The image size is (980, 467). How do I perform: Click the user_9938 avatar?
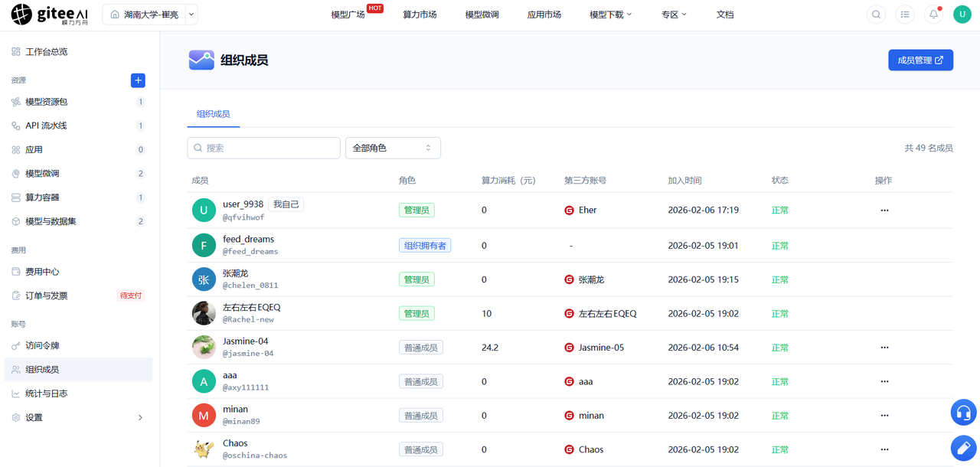click(204, 211)
